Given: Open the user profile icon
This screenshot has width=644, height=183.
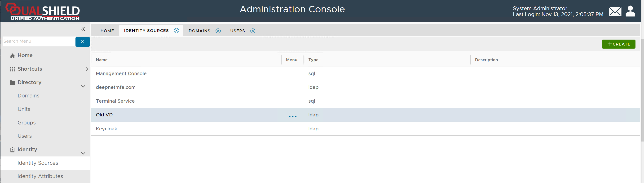Looking at the screenshot, I should 630,11.
